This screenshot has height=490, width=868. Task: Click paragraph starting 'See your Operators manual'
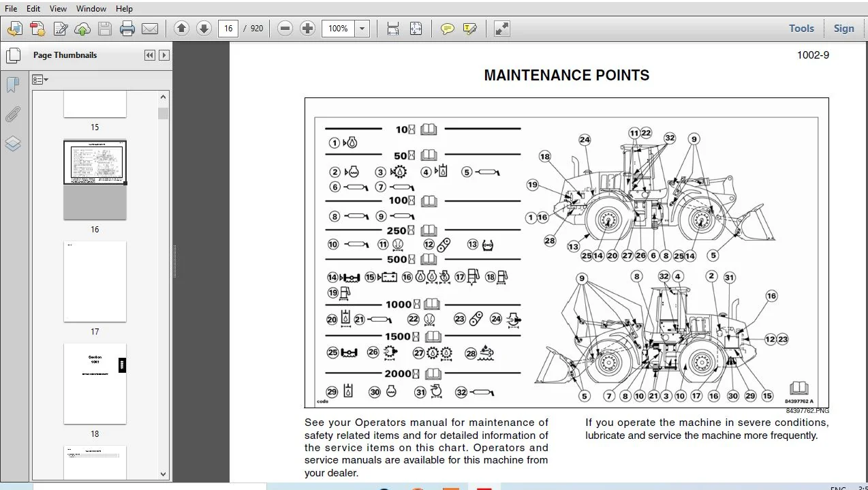click(x=427, y=448)
